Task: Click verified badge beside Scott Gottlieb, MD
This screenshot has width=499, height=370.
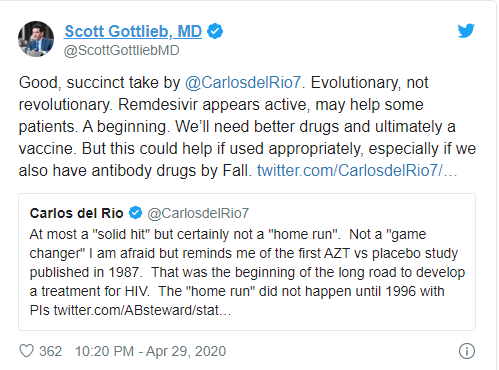Action: coord(215,31)
